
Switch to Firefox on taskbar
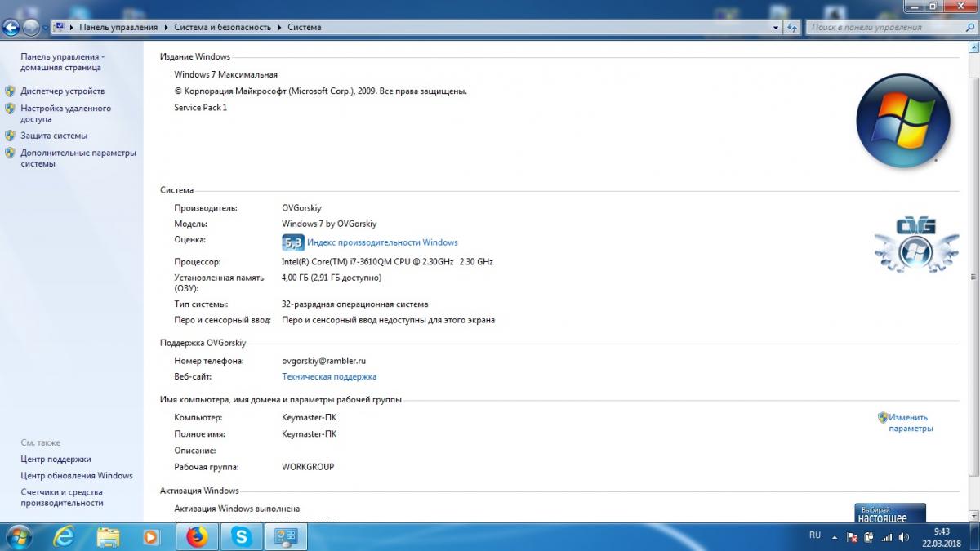pos(197,537)
